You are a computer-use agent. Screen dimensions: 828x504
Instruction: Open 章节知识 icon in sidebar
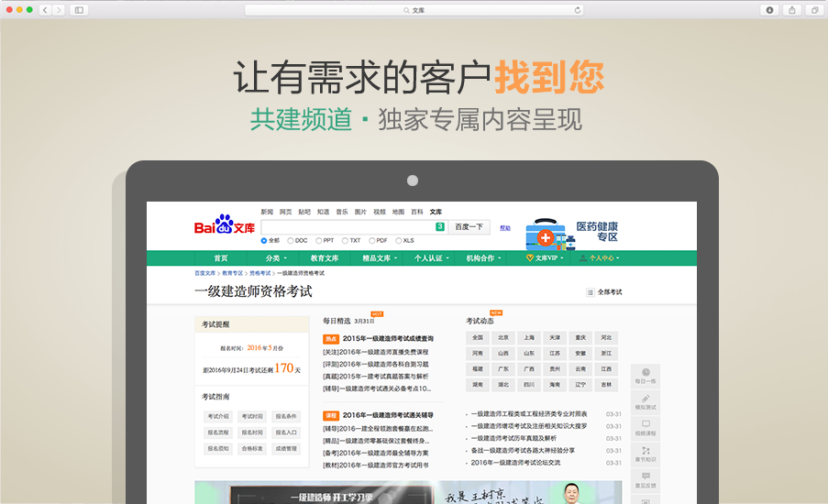646,451
